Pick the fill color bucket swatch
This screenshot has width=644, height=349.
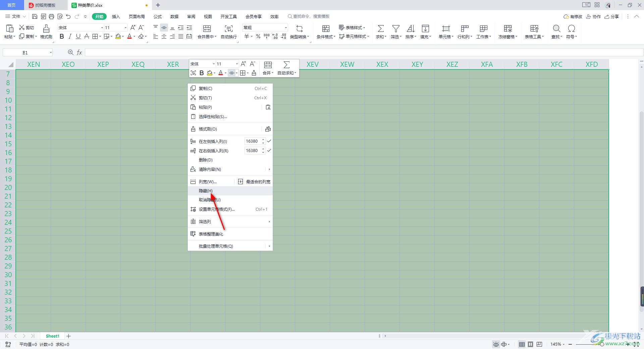click(x=118, y=36)
